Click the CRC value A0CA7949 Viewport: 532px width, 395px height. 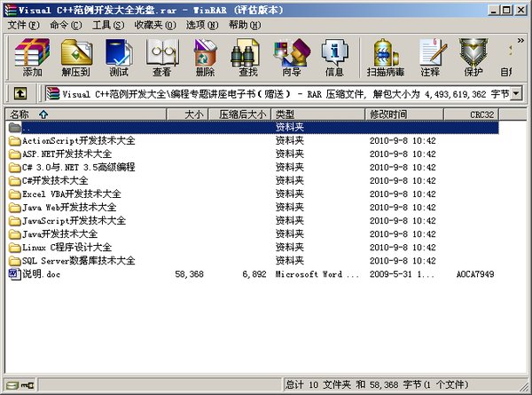click(x=475, y=274)
